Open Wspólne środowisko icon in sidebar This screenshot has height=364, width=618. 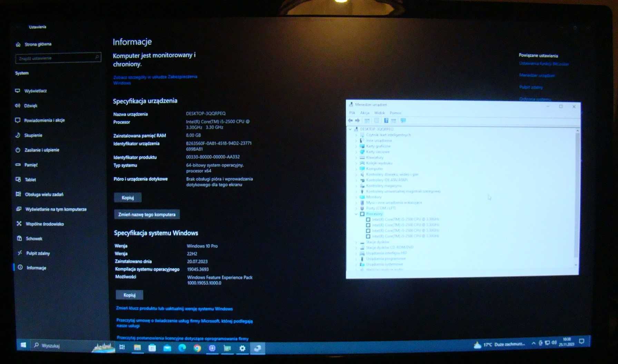click(19, 224)
